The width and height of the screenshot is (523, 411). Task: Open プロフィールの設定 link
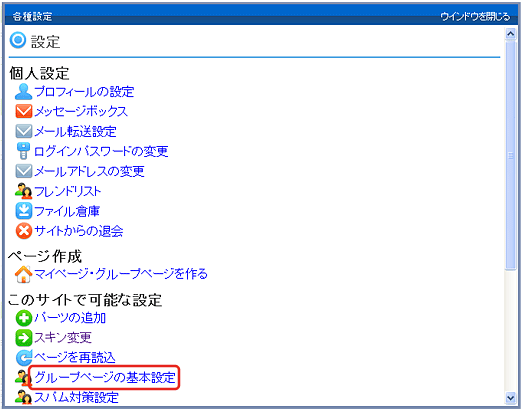point(84,92)
